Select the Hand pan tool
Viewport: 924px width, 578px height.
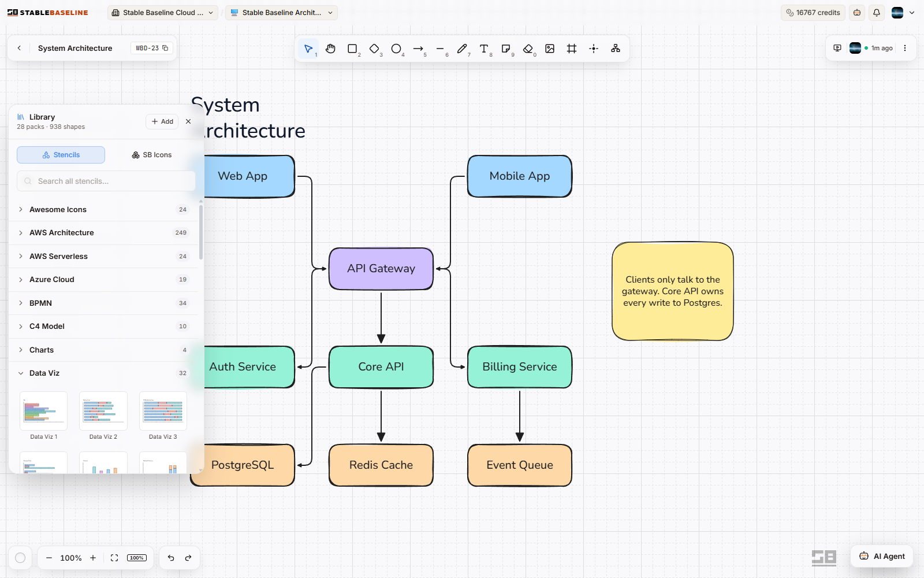point(330,49)
